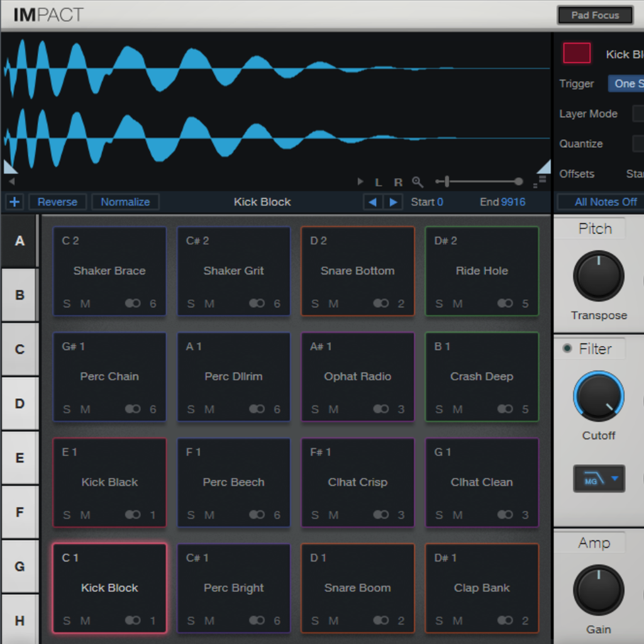Mute the Perc Dllrim pad
Viewport: 644px width, 644px height.
209,409
